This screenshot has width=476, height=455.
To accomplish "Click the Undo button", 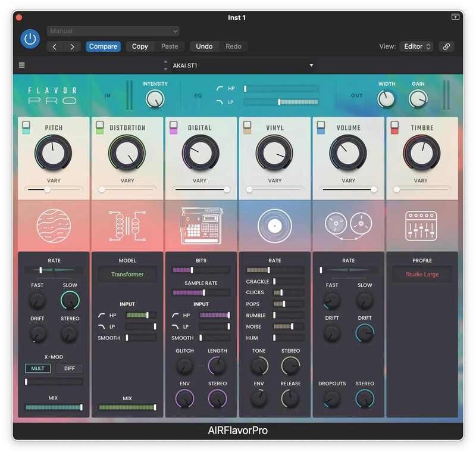I will 204,46.
